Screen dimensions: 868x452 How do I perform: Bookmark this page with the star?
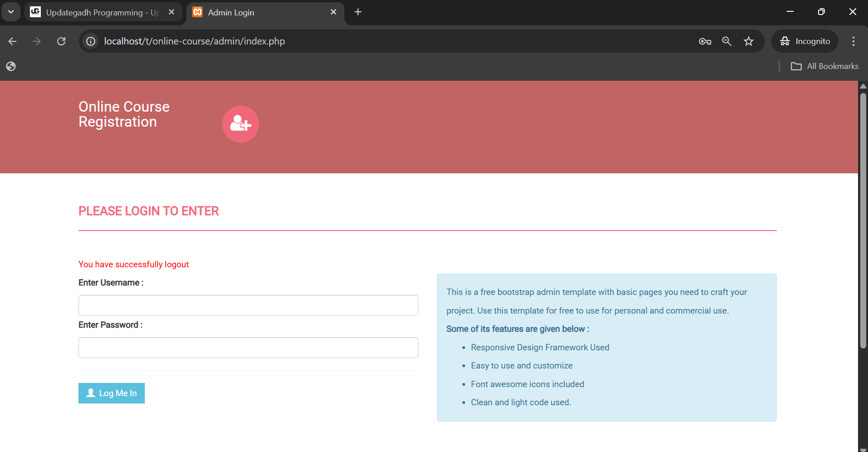click(749, 41)
